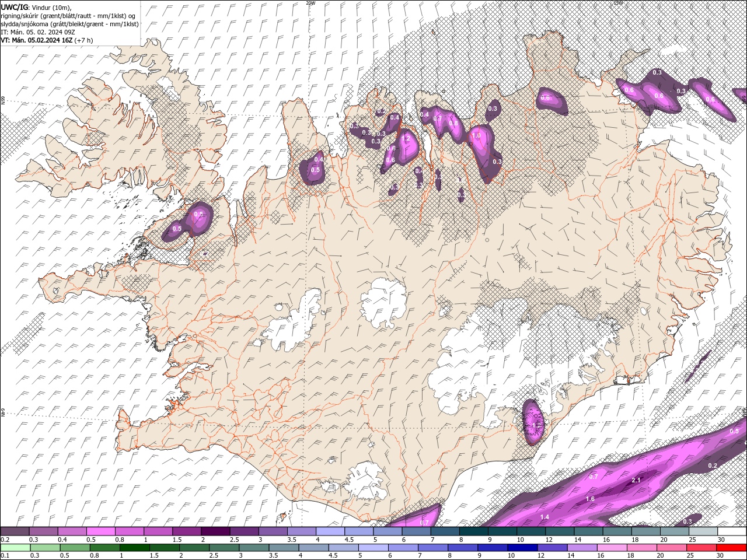747x560 pixels.
Task: Select the snow scale swatch for 20
Action: point(675,531)
